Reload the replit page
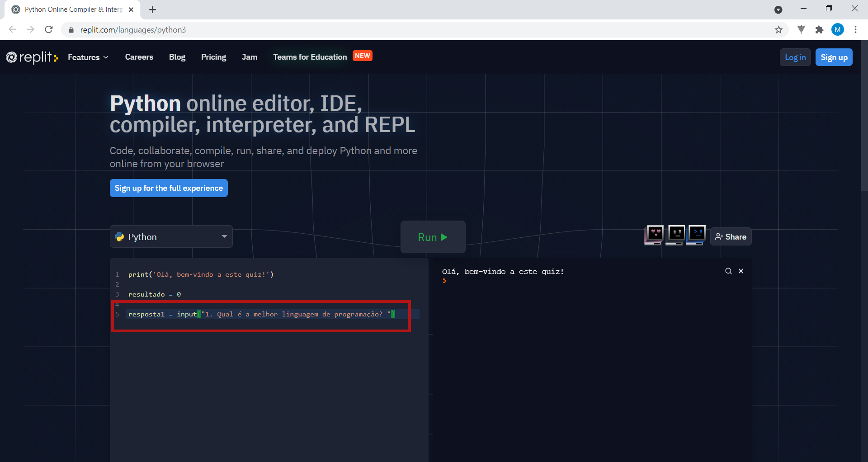 pos(49,30)
